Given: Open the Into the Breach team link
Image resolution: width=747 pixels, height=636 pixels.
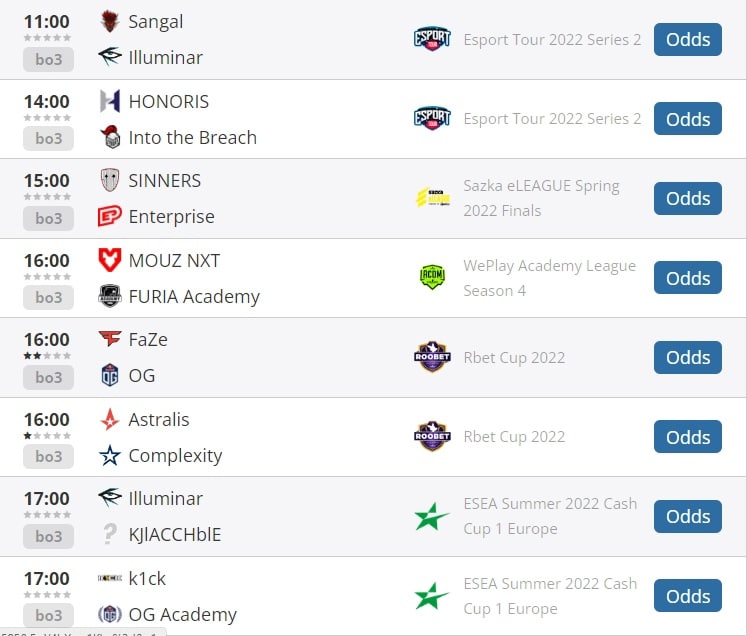Looking at the screenshot, I should [192, 138].
